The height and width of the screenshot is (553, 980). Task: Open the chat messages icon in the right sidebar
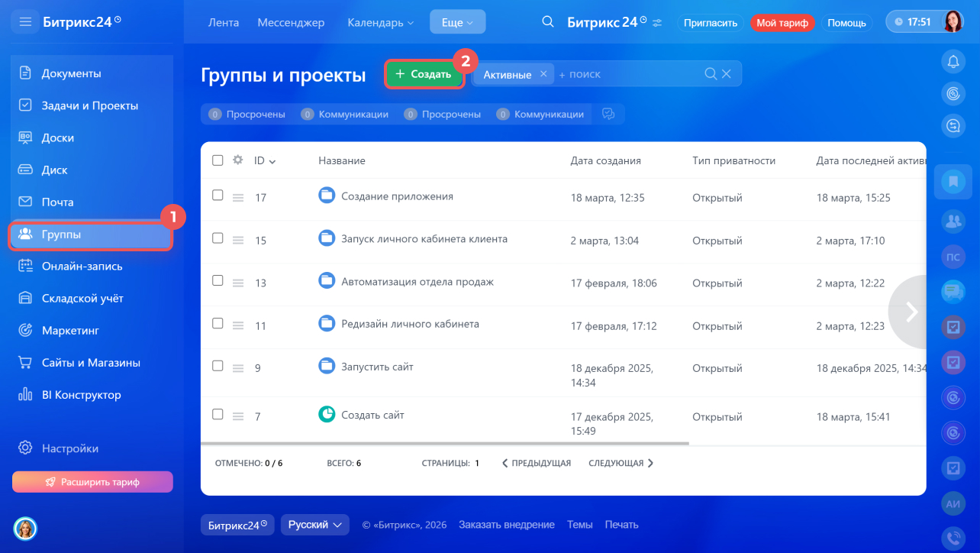click(953, 293)
